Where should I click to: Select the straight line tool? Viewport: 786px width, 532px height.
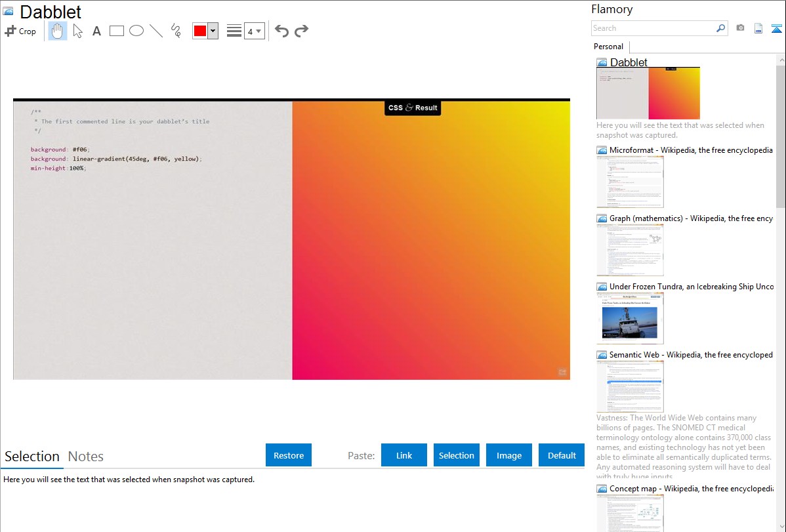tap(156, 31)
